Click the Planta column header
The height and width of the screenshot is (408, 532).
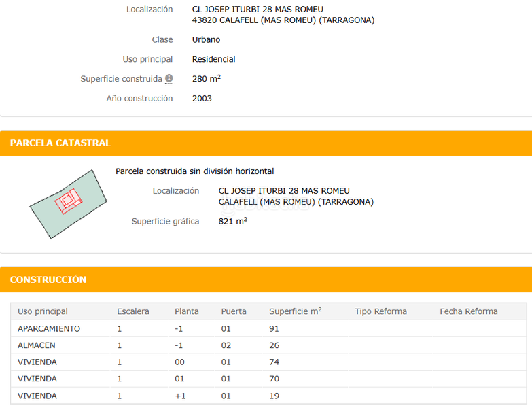(x=187, y=311)
